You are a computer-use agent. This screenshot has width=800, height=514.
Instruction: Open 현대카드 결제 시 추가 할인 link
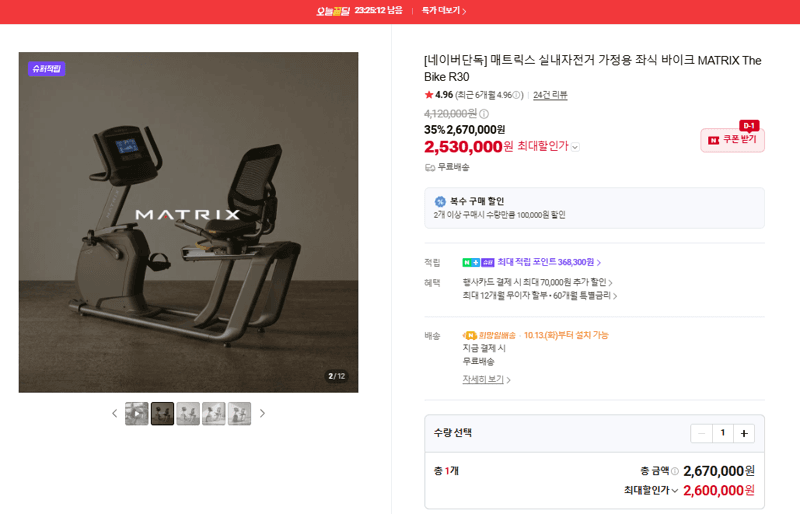click(537, 282)
